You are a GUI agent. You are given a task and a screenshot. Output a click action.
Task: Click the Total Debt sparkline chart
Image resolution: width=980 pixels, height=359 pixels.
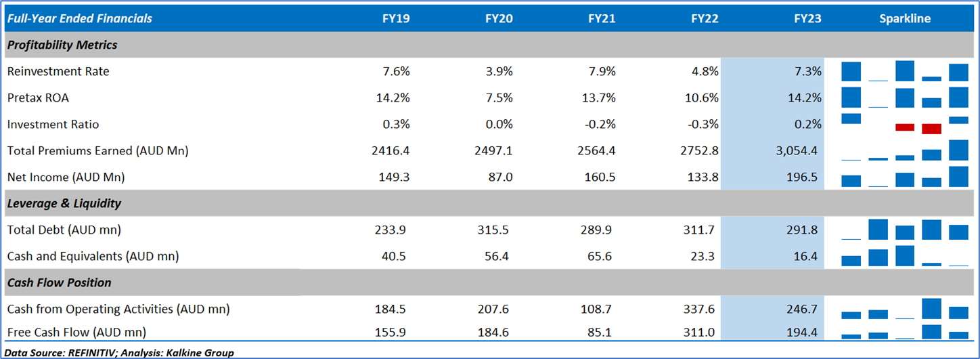pos(904,230)
